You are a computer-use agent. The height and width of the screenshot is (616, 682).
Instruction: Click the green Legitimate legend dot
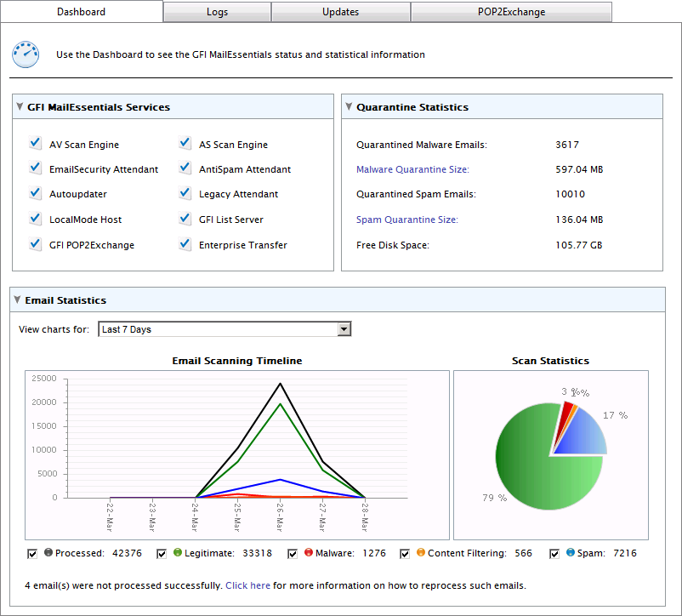click(x=178, y=552)
